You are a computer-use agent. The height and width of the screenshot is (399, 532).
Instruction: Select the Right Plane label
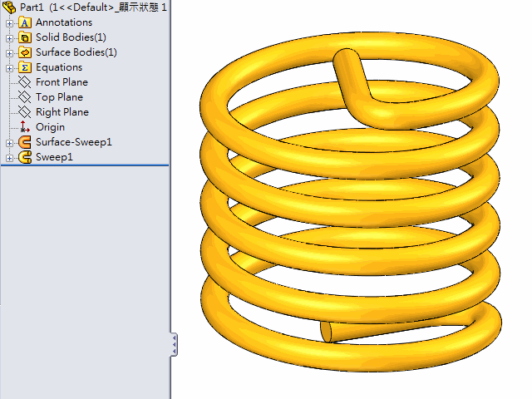pyautogui.click(x=62, y=112)
